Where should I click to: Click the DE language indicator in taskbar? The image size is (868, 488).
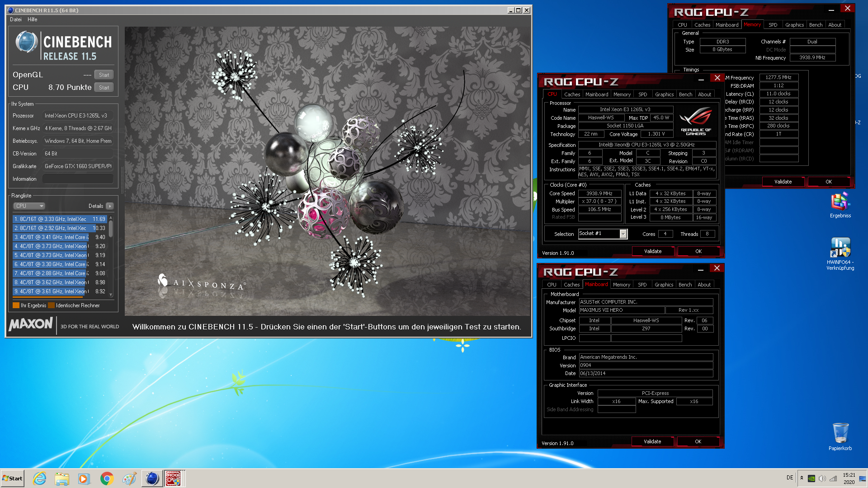[x=790, y=478]
